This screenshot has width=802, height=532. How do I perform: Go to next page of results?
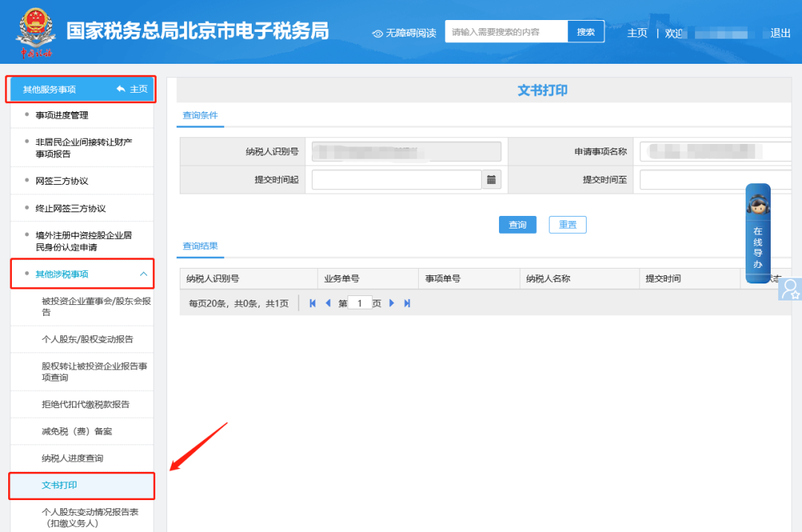(391, 303)
